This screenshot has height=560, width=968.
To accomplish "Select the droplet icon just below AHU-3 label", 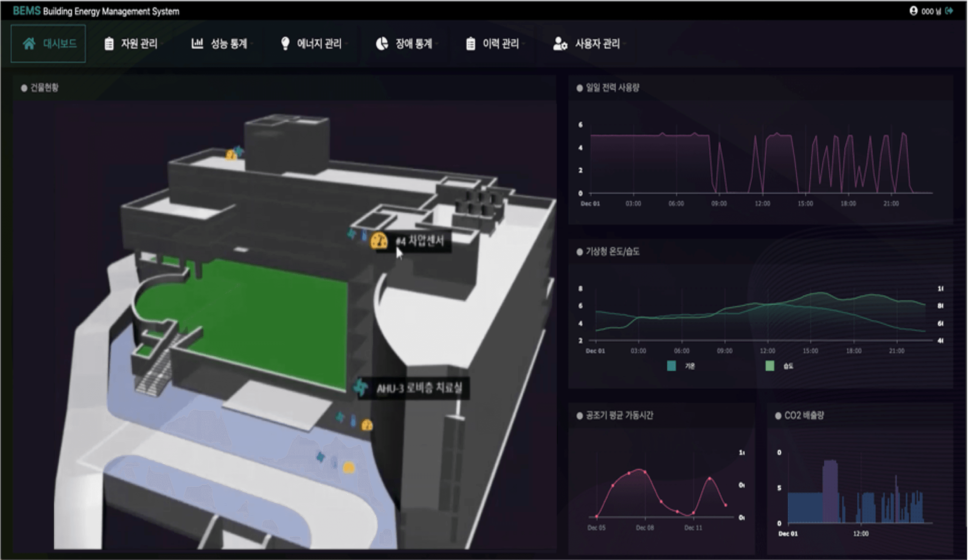I will click(x=353, y=421).
